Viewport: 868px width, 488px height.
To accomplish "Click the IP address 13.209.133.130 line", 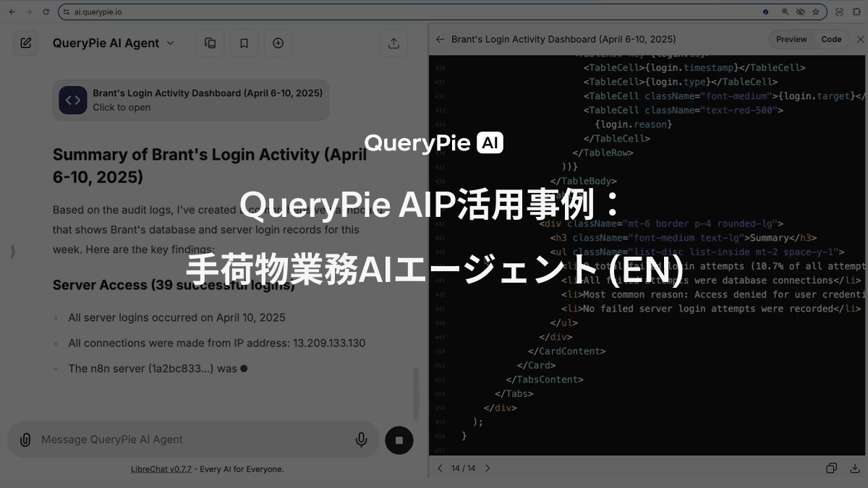I will tap(217, 343).
